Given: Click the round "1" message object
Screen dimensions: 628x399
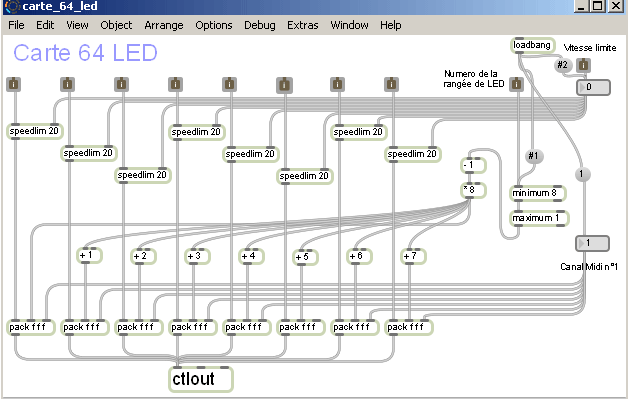Looking at the screenshot, I should pyautogui.click(x=582, y=174).
